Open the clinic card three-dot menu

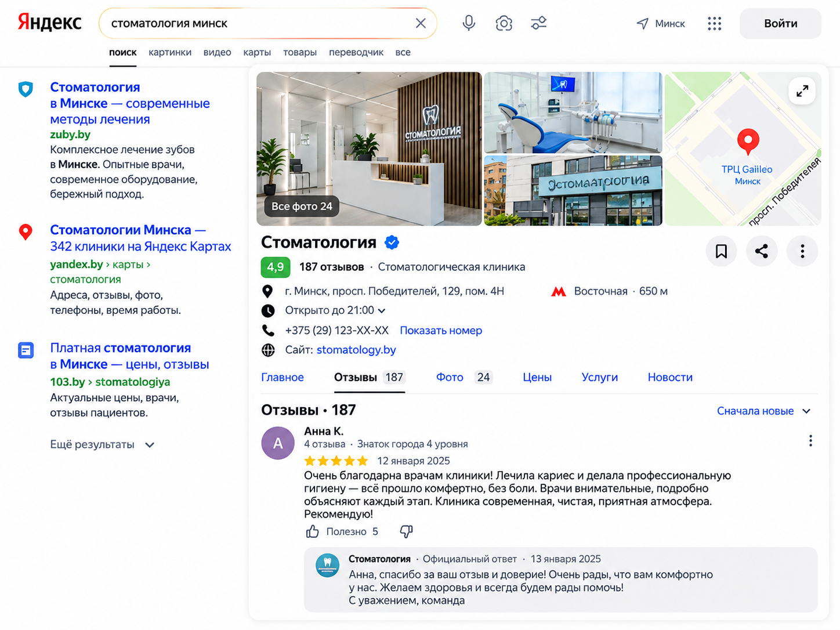(802, 251)
